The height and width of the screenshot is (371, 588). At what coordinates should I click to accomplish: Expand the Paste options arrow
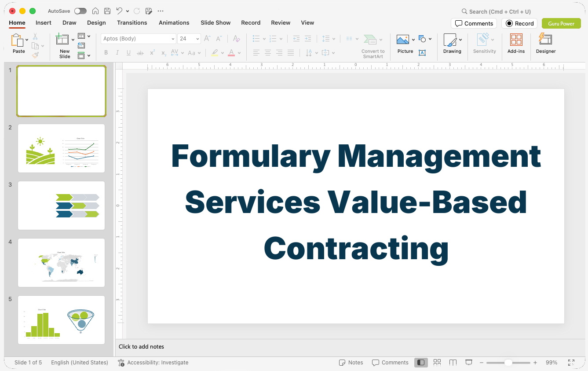pos(27,40)
